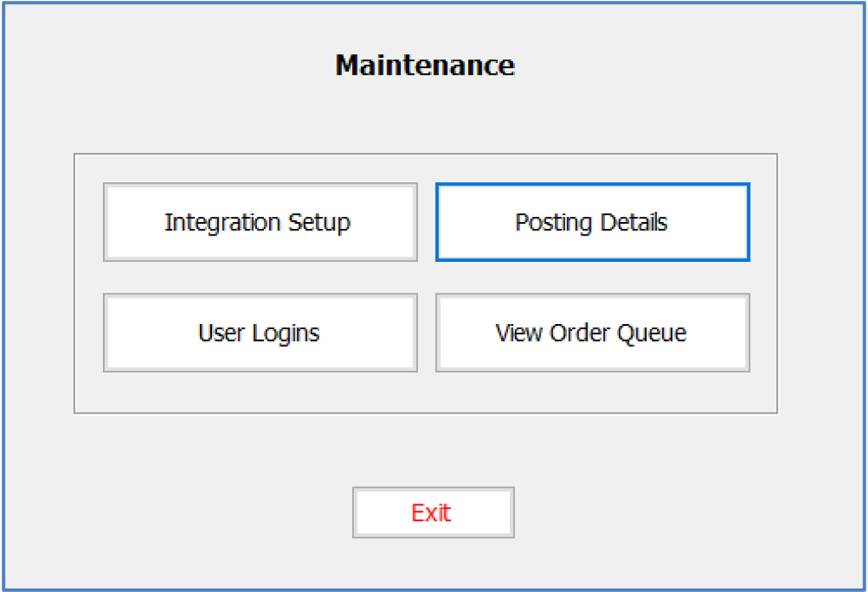This screenshot has height=592, width=868.
Task: Exit the Maintenance screen
Action: tap(433, 512)
